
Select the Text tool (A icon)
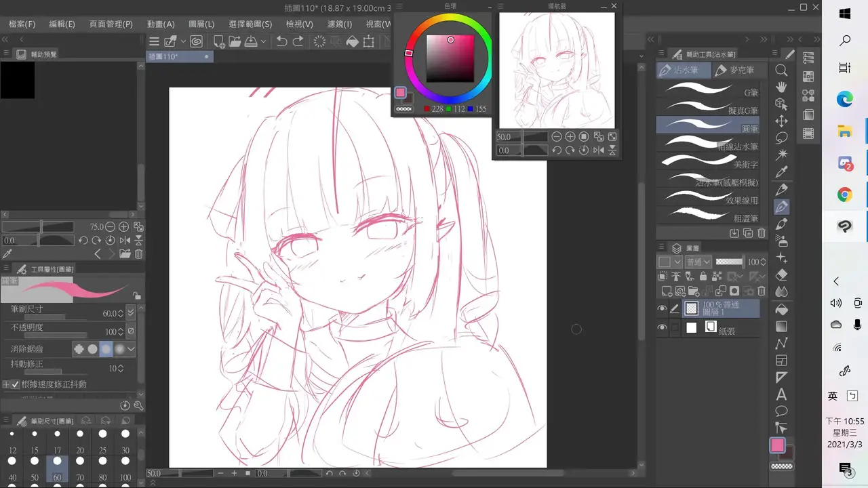point(781,394)
